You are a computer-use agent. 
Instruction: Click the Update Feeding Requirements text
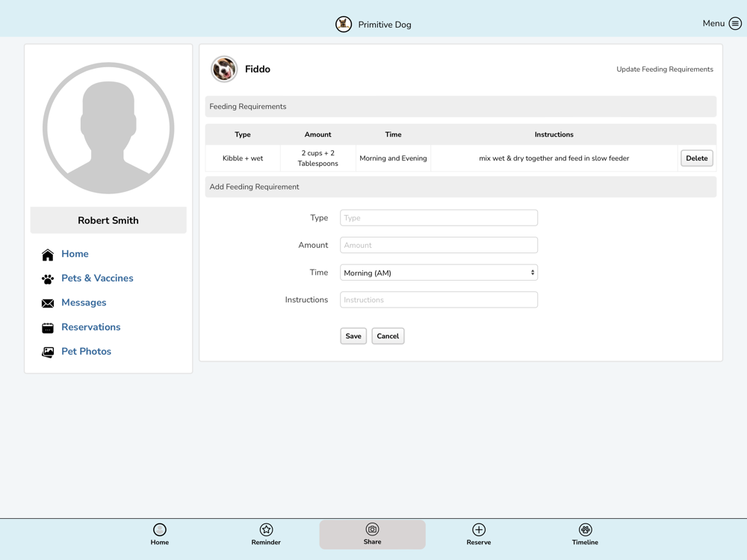(665, 69)
